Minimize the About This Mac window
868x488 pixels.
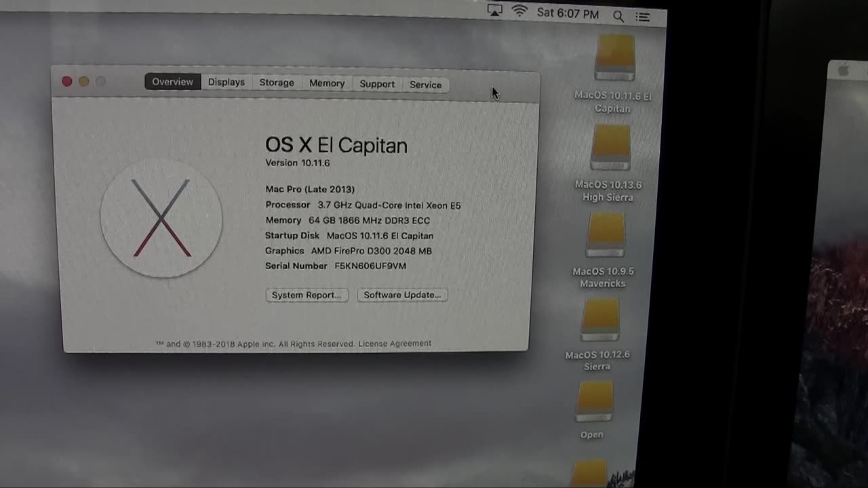point(83,81)
